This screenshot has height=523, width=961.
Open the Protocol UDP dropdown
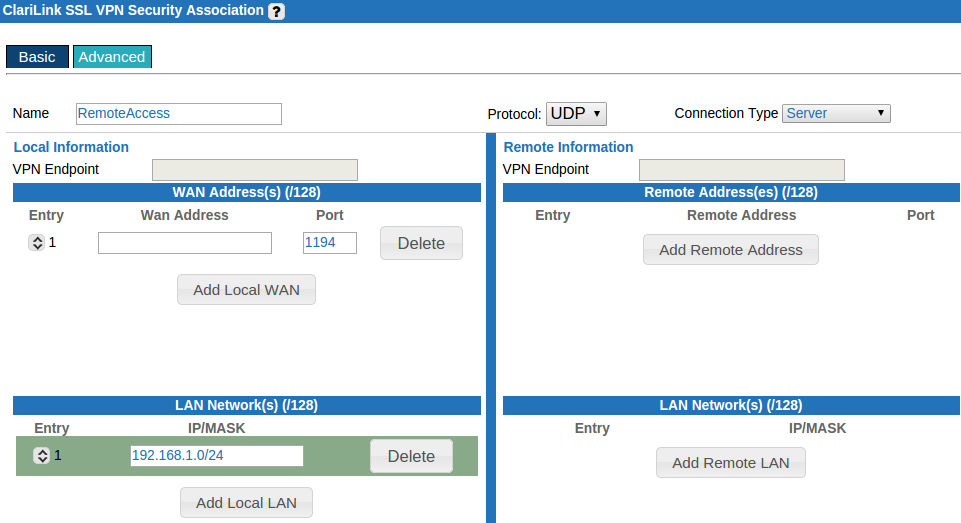tap(576, 114)
